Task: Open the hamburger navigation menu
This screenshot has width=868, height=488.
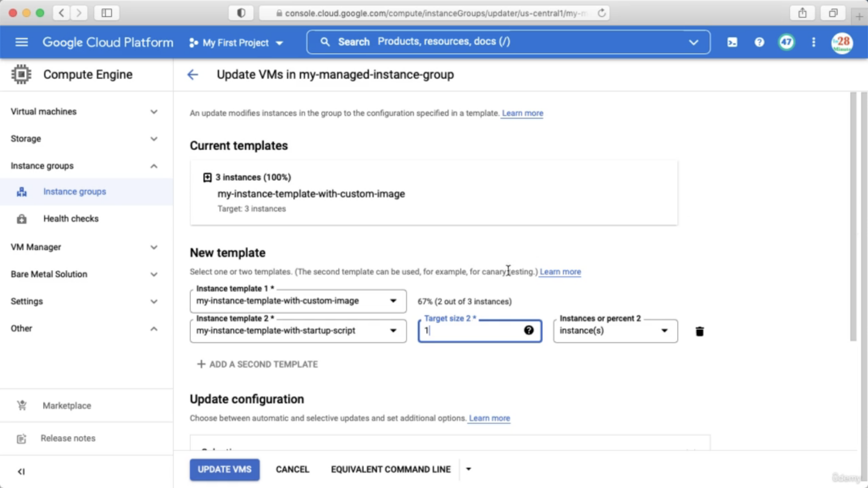Action: (21, 42)
